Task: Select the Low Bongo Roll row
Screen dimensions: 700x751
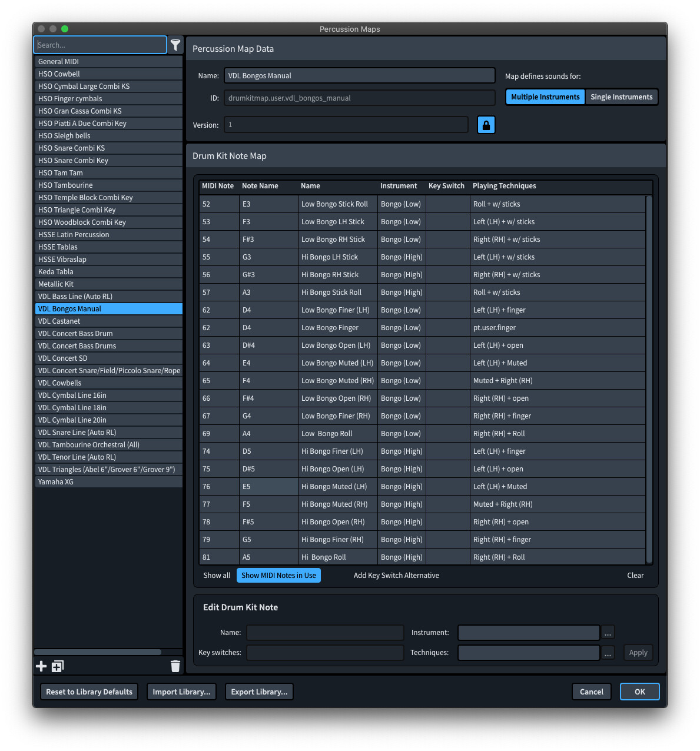Action: click(x=423, y=433)
